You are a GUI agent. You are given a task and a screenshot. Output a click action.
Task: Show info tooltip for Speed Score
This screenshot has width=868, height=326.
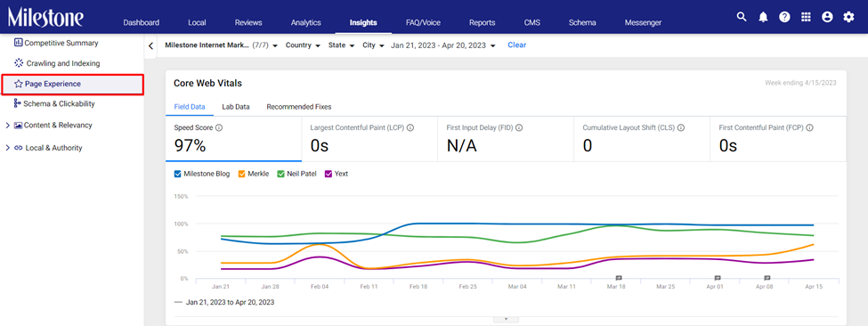(x=219, y=128)
